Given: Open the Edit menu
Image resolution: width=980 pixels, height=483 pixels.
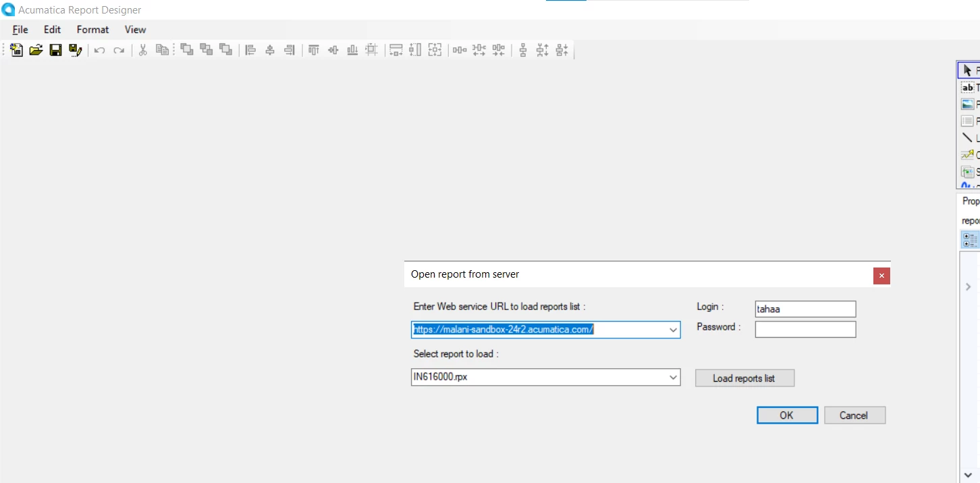Looking at the screenshot, I should click(53, 30).
